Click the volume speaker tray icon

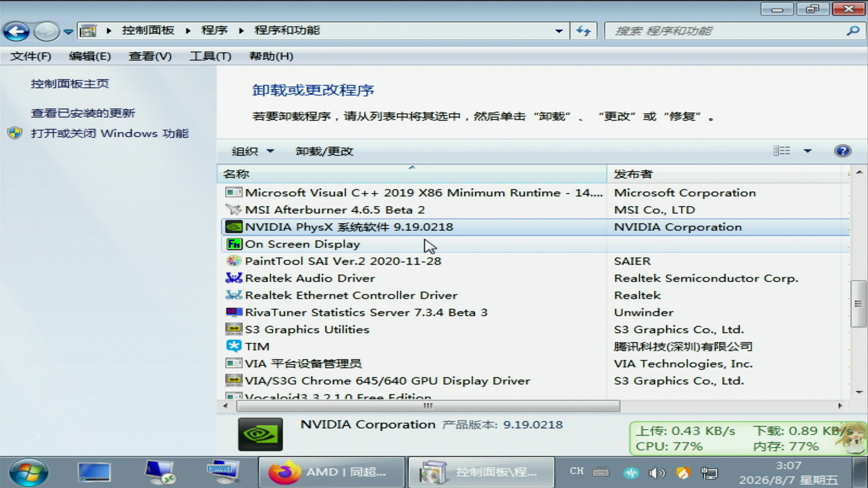coord(656,473)
